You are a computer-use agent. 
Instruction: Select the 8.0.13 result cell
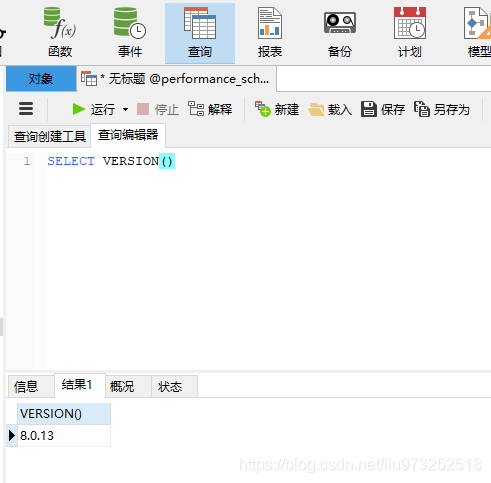click(64, 436)
